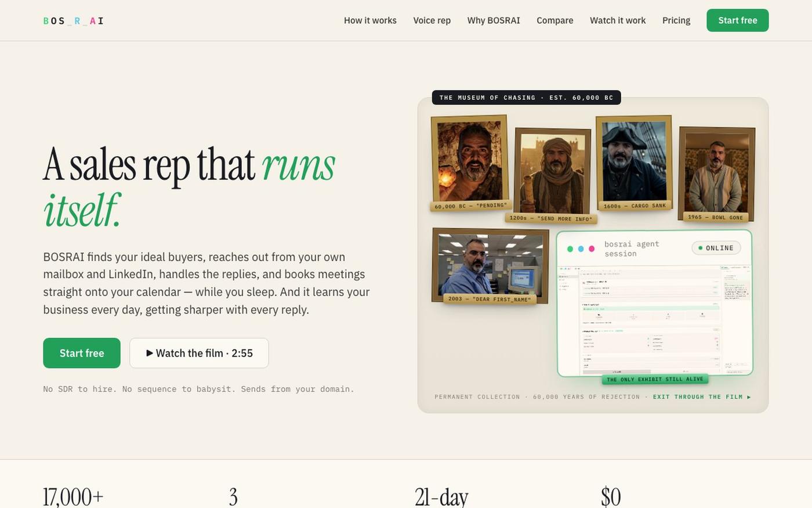Image resolution: width=812 pixels, height=508 pixels.
Task: Click the 17,000+ statistic
Action: (x=73, y=497)
